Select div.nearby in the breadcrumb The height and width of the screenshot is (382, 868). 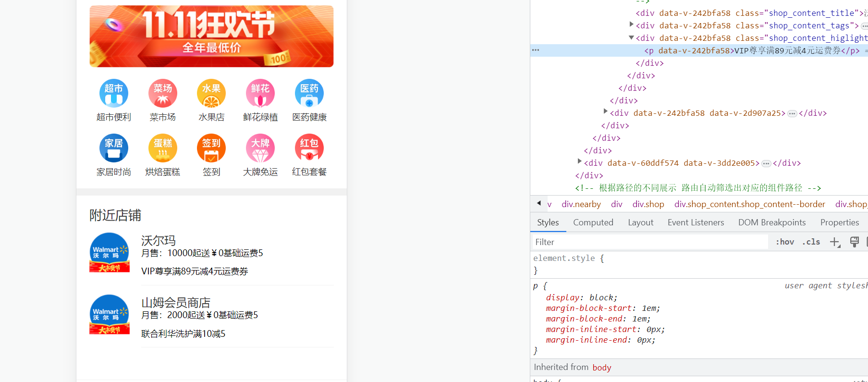[x=581, y=204]
